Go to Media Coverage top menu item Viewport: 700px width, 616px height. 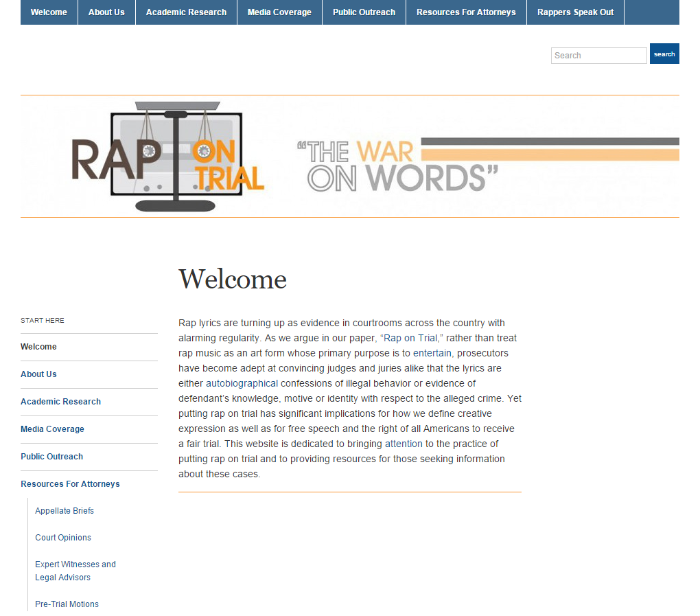click(279, 12)
